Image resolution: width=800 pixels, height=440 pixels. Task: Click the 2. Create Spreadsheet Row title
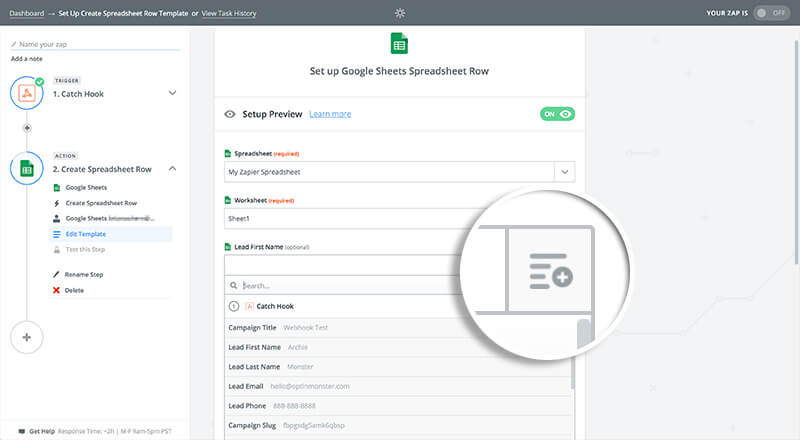coord(102,169)
